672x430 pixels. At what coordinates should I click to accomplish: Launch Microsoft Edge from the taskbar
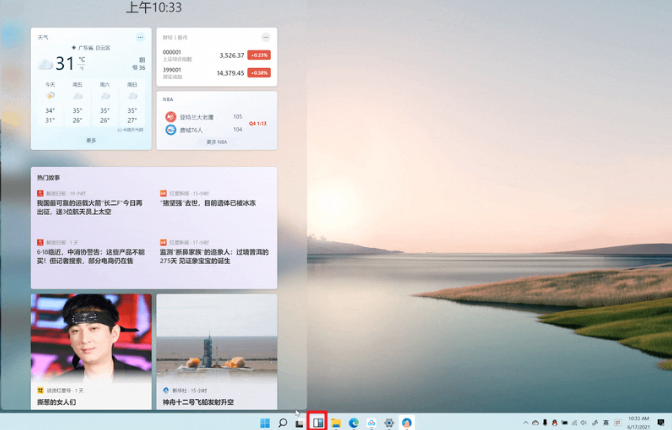[354, 423]
